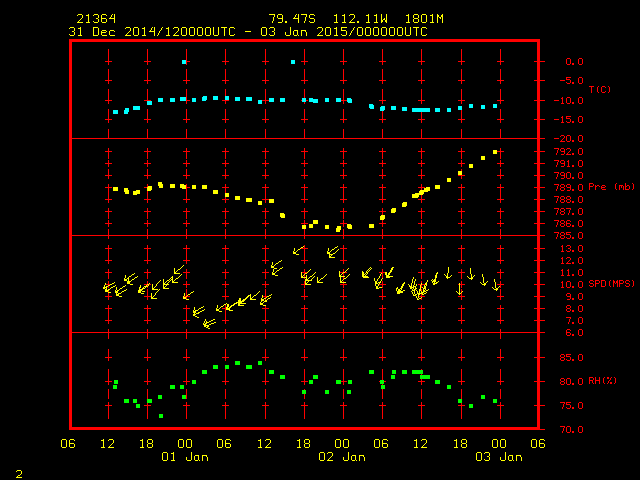
Task: Click the 7.0 wind speed axis value
Action: click(574, 321)
